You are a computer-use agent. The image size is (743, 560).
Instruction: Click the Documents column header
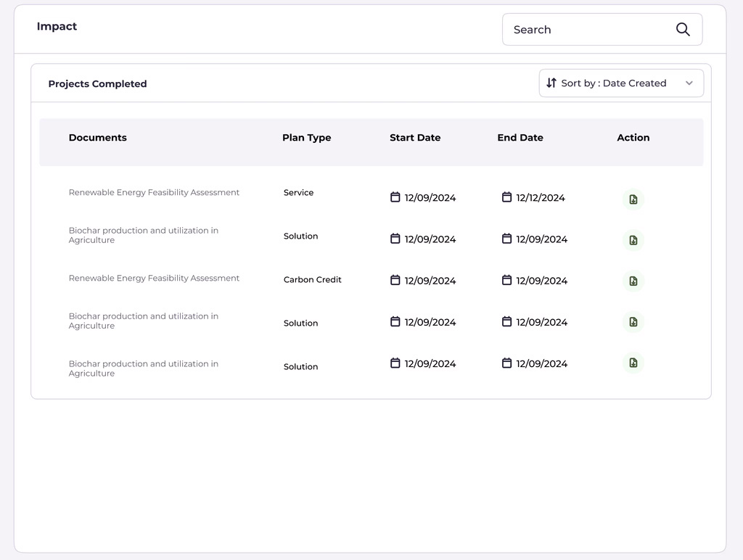[x=98, y=138]
